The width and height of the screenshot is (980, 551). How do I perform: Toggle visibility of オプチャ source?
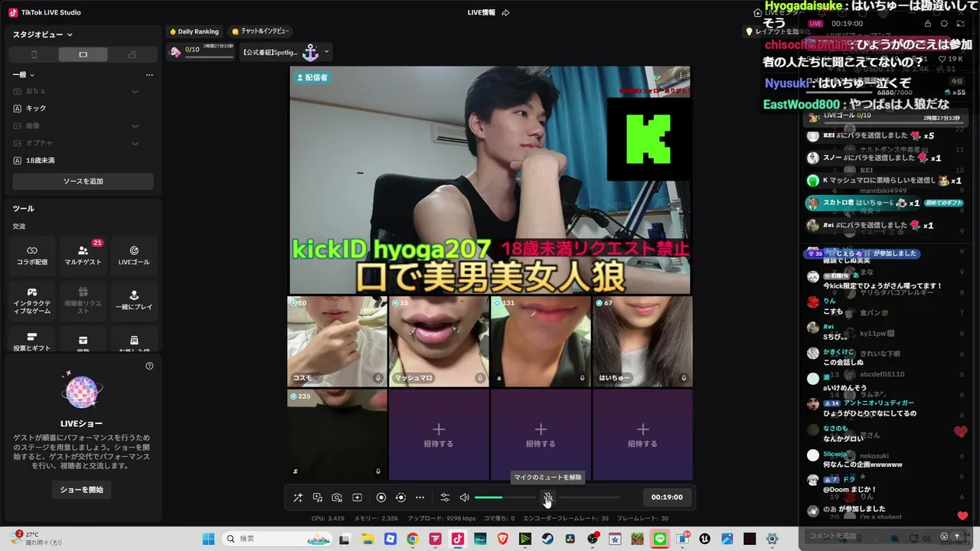click(x=136, y=143)
